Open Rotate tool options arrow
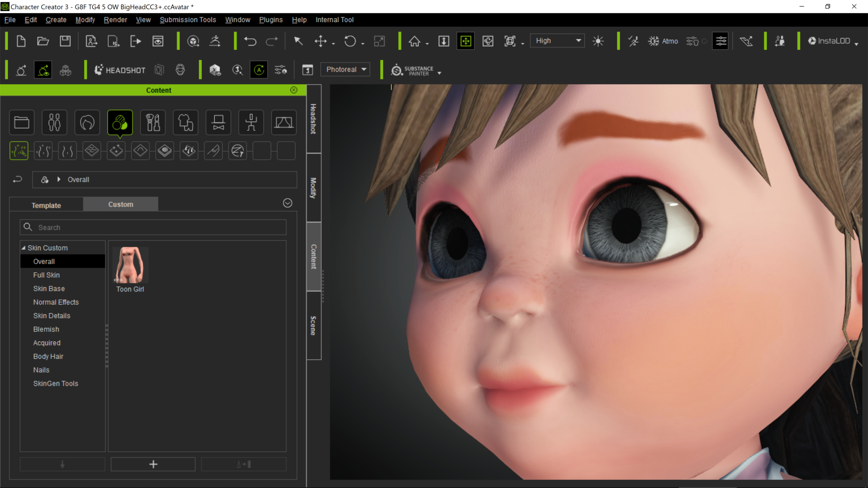868x488 pixels. (363, 44)
